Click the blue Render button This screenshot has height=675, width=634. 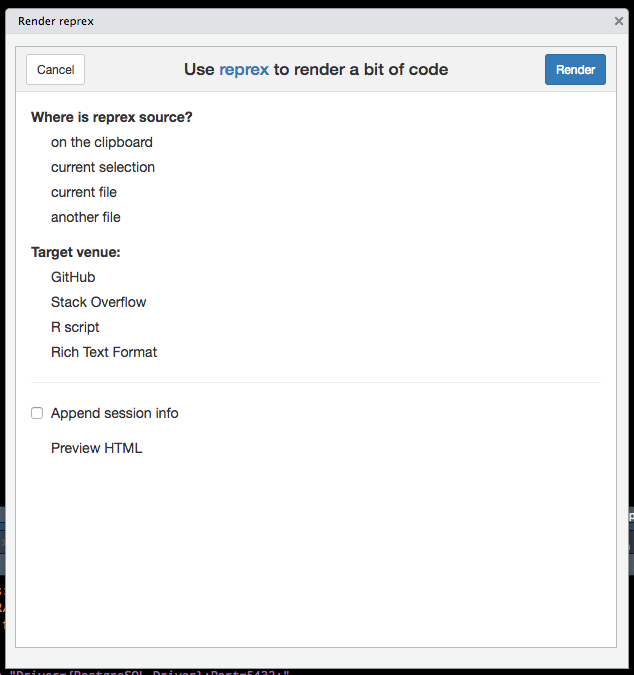pyautogui.click(x=575, y=69)
